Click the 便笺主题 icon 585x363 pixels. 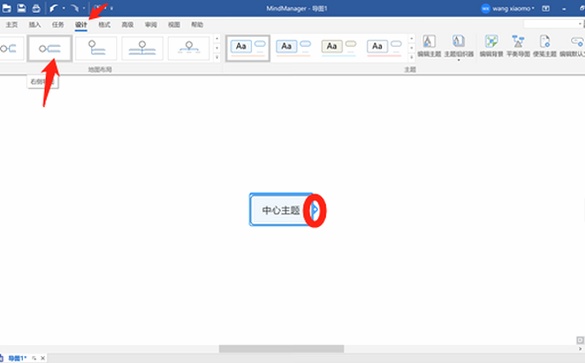click(545, 46)
